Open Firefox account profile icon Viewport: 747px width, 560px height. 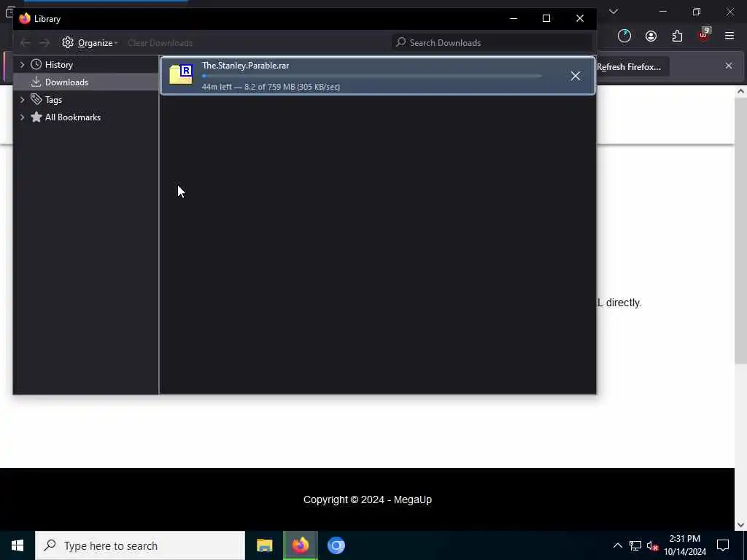pos(651,36)
